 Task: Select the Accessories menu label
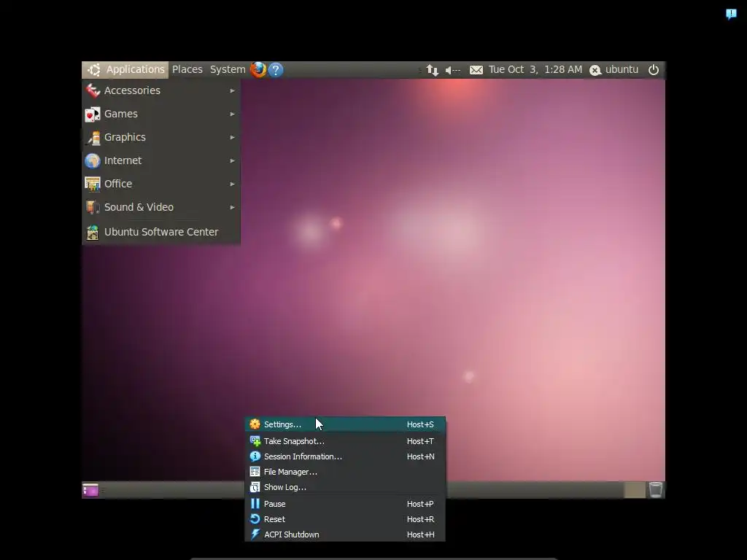point(133,90)
